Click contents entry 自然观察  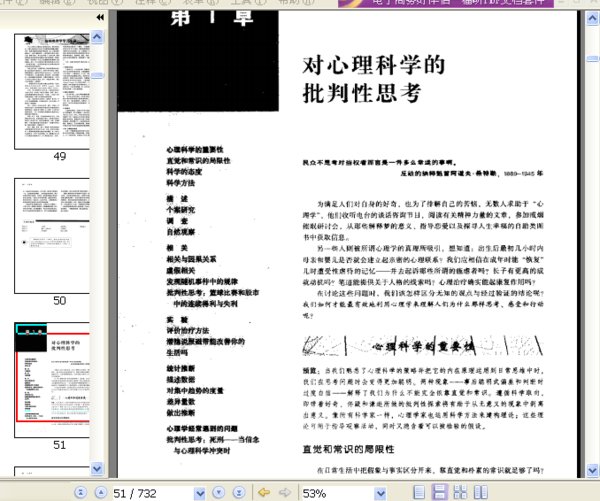(181, 232)
